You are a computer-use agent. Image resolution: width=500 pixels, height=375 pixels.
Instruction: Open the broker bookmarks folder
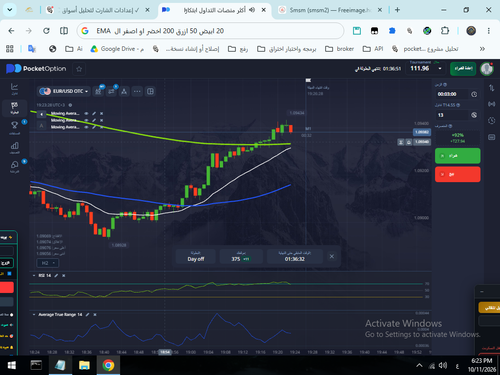340,49
